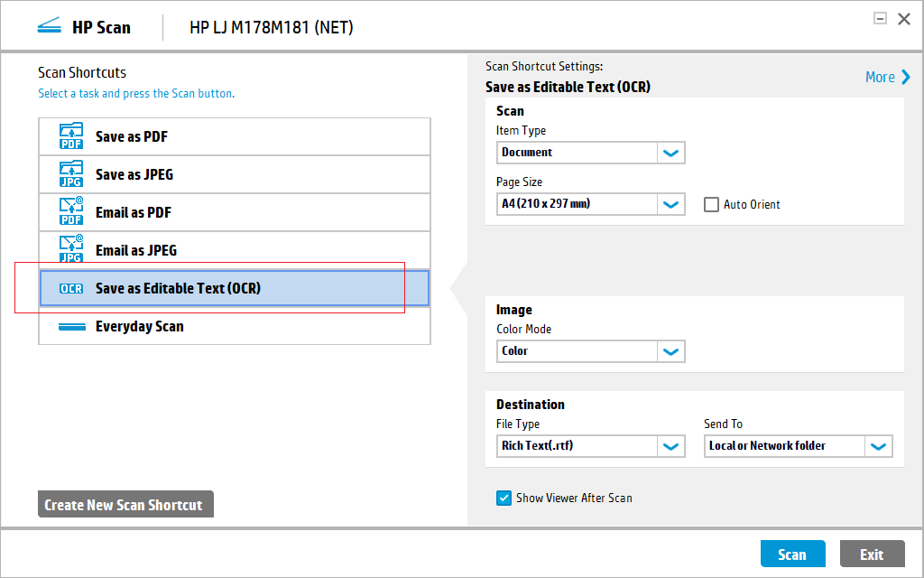Image resolution: width=924 pixels, height=578 pixels.
Task: Click the Exit button
Action: (871, 555)
